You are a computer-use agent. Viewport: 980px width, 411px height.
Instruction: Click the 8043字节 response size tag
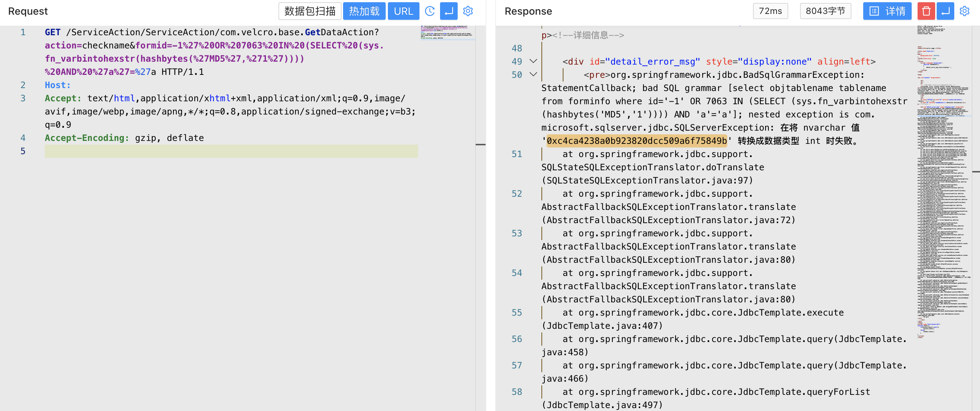point(825,11)
